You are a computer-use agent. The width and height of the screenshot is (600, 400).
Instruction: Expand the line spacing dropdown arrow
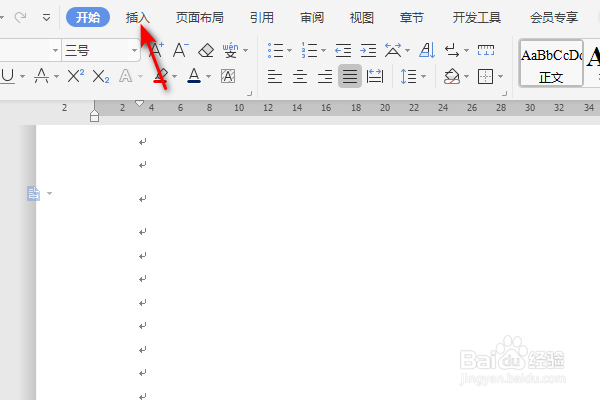coord(424,77)
